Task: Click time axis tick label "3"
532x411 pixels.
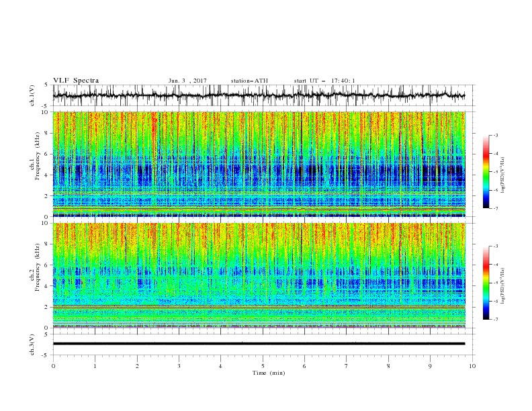Action: 179,366
